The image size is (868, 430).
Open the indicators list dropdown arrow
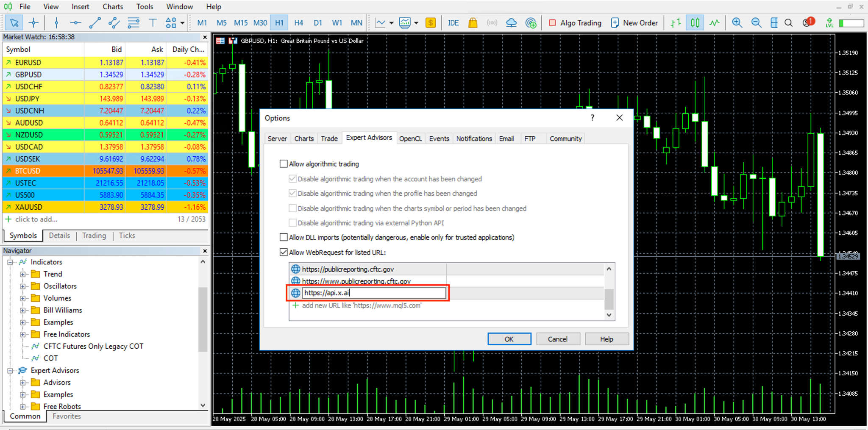(x=391, y=23)
